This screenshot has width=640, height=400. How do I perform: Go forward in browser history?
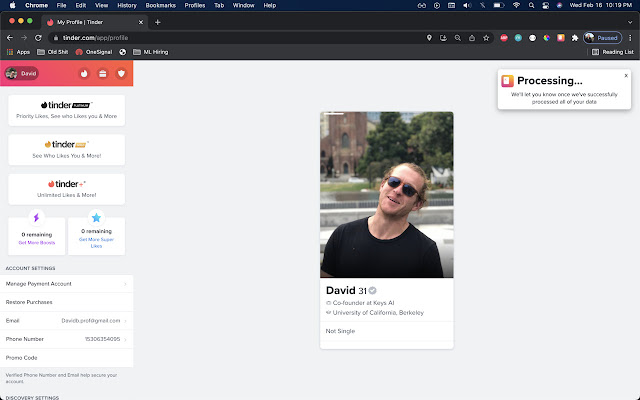(x=24, y=38)
